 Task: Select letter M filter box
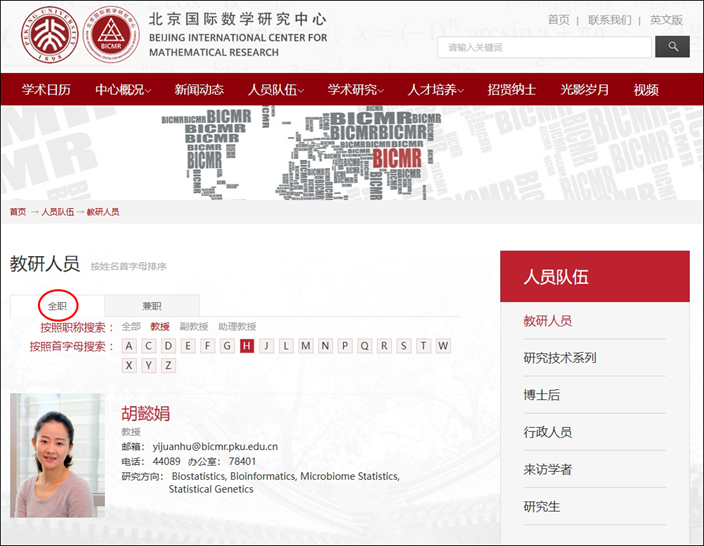click(x=306, y=346)
